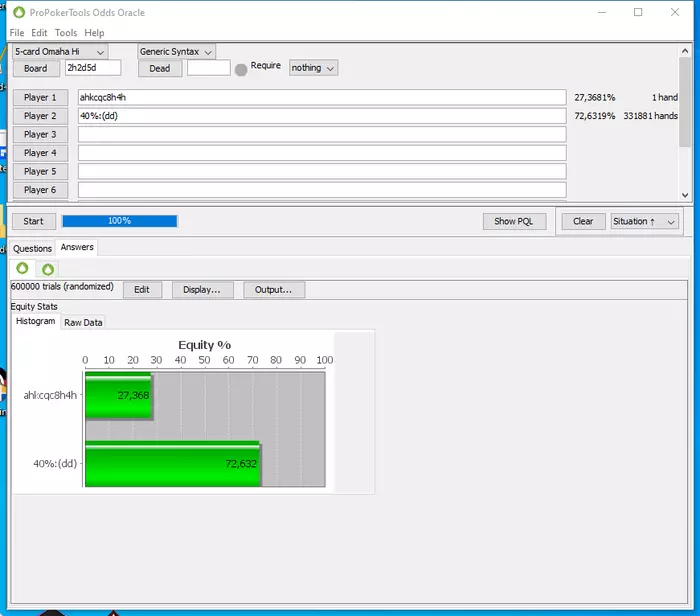700x616 pixels.
Task: Click the Player 4 button
Action: pyautogui.click(x=40, y=153)
